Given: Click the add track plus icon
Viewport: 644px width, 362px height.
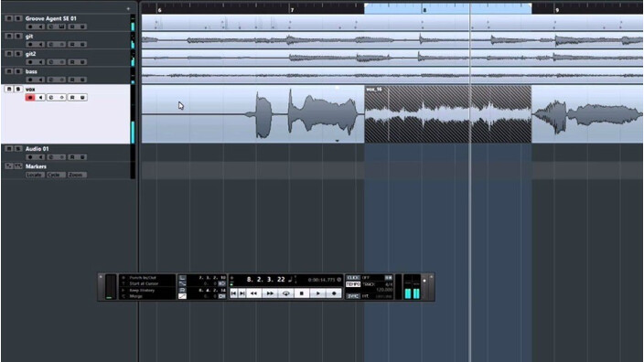Looking at the screenshot, I should (x=128, y=8).
